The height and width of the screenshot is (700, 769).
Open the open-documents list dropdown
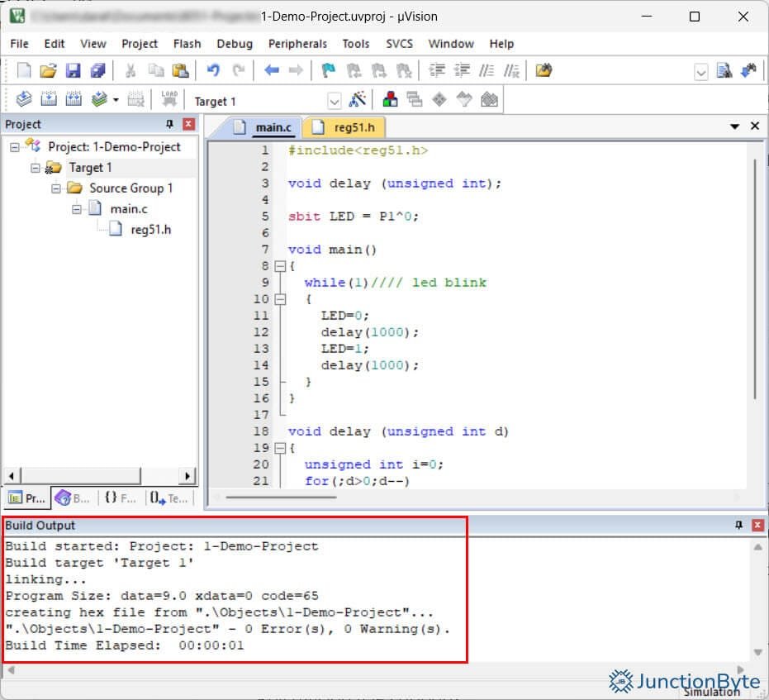(x=734, y=126)
